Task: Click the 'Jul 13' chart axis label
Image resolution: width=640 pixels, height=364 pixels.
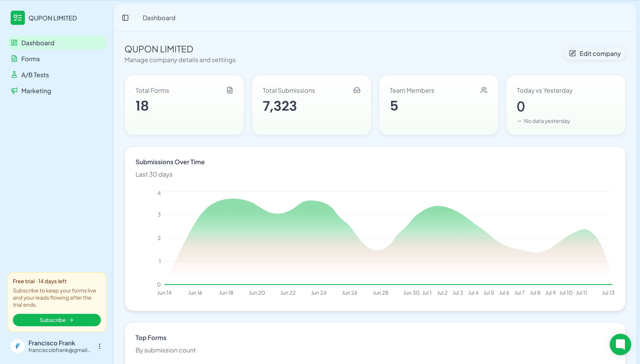Action: (608, 293)
